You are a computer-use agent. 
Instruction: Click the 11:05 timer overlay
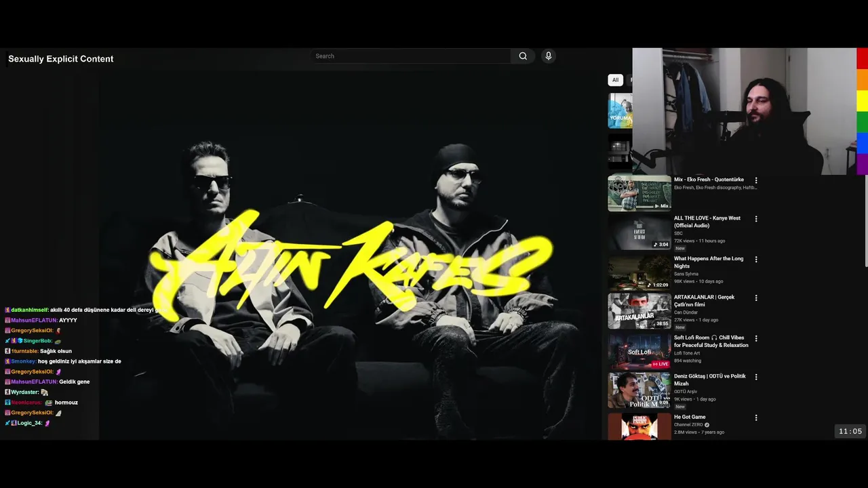pyautogui.click(x=850, y=431)
